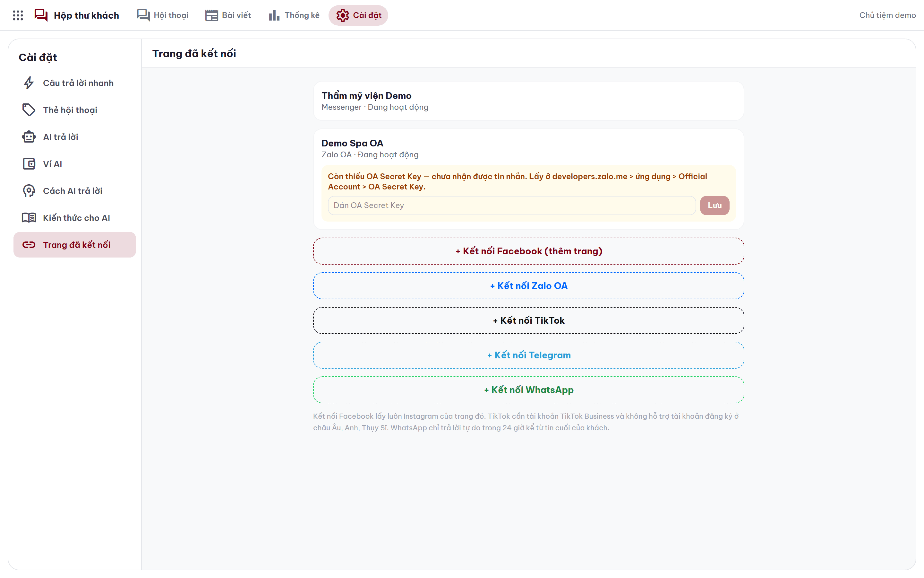The image size is (924, 578).
Task: Select the Cài đặt tab label
Action: click(367, 15)
